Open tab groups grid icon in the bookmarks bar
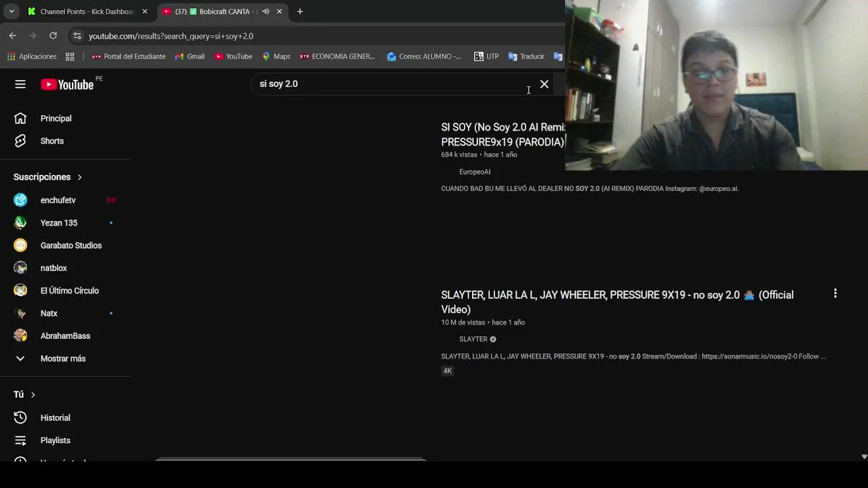 [70, 56]
